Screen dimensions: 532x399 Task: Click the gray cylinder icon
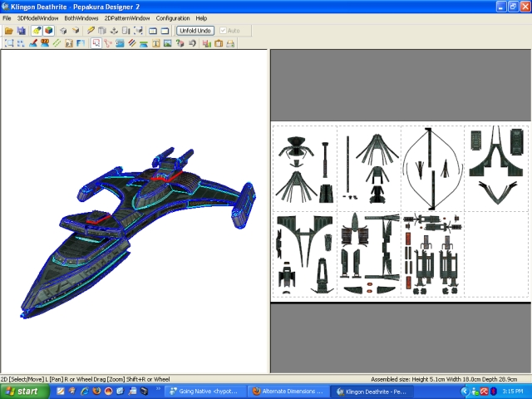click(x=101, y=31)
